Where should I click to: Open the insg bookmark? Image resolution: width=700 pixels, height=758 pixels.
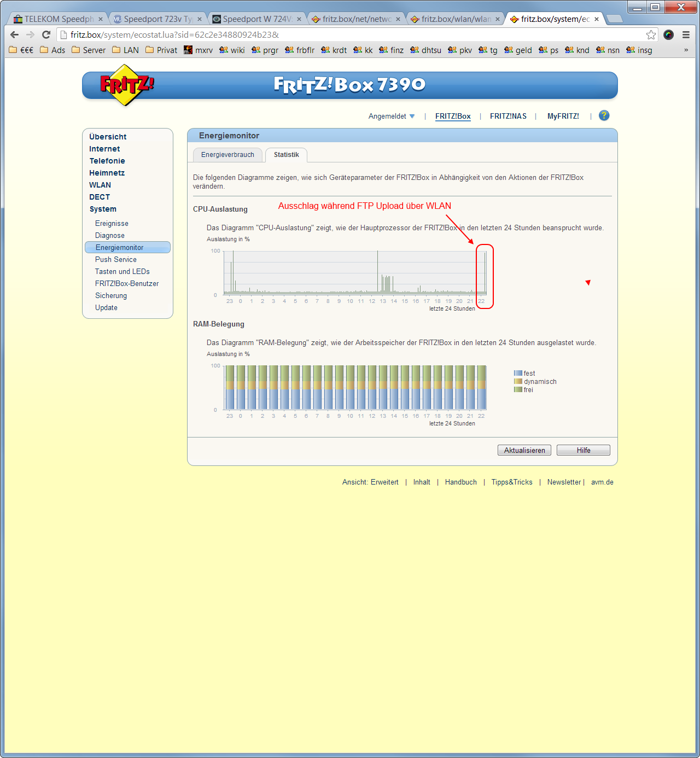click(x=639, y=50)
